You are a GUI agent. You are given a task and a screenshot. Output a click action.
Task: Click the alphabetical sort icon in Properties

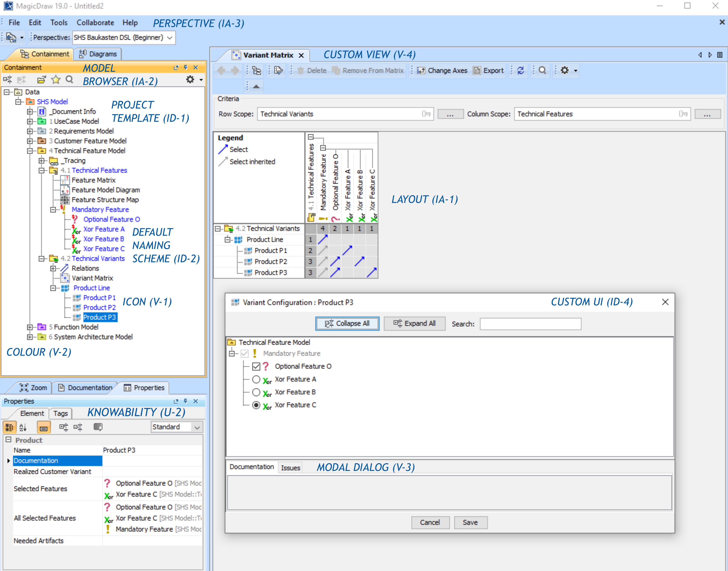click(23, 427)
